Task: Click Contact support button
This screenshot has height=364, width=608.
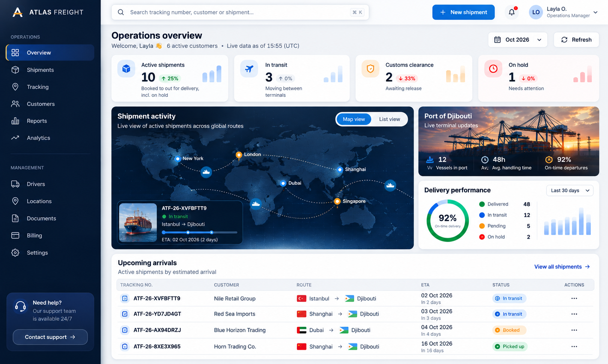Action: [50, 337]
